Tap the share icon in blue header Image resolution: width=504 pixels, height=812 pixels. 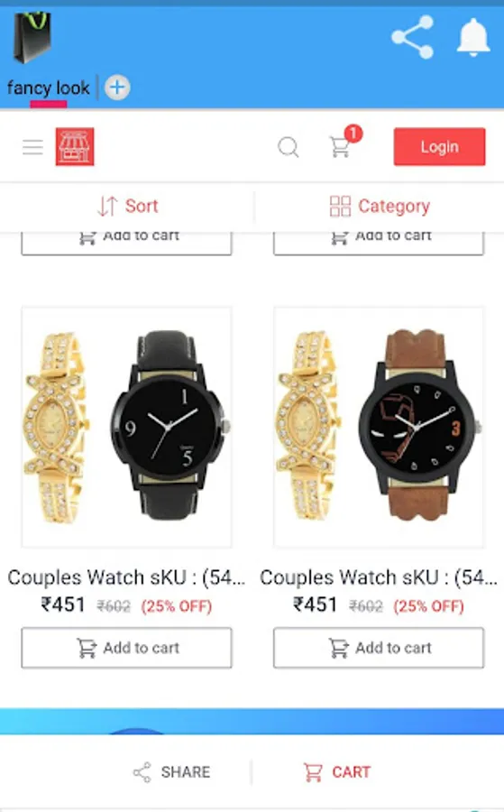[x=412, y=37]
